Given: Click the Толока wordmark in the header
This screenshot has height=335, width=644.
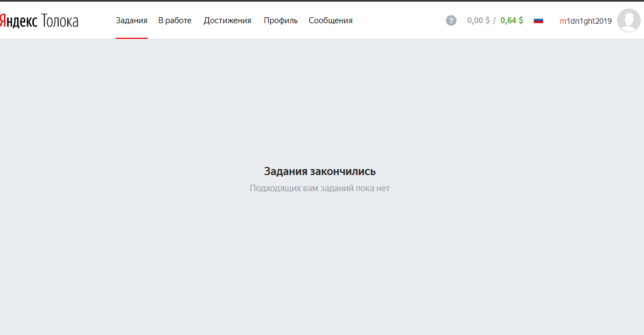Looking at the screenshot, I should pyautogui.click(x=60, y=21).
